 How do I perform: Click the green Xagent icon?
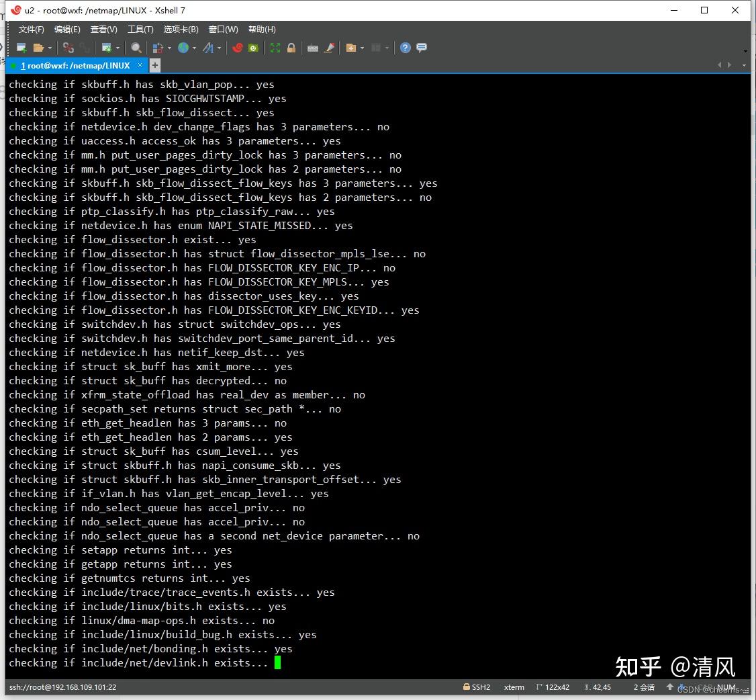(x=253, y=47)
